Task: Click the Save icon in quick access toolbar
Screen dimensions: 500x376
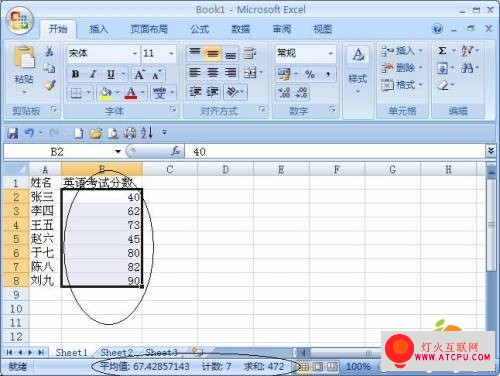Action: (13, 133)
